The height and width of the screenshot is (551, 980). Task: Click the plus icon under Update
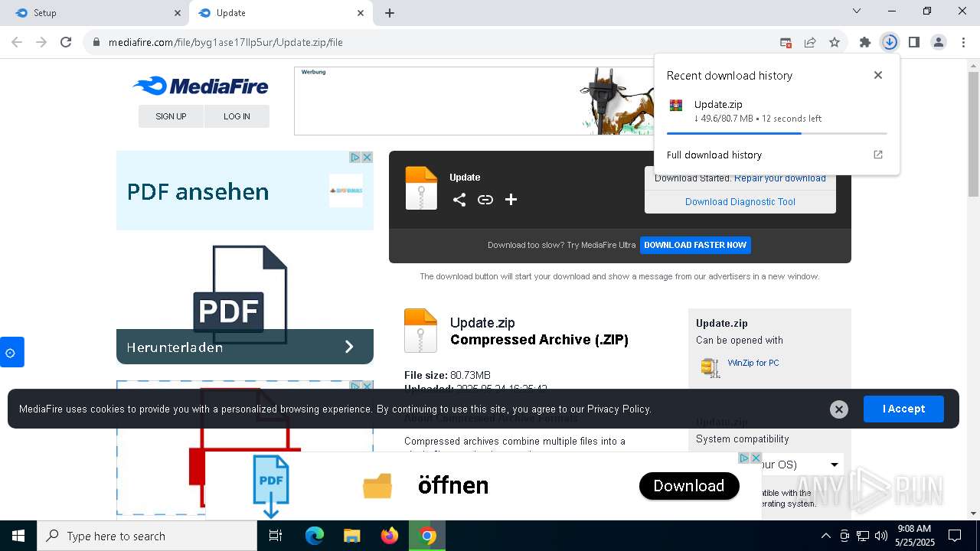click(x=511, y=200)
